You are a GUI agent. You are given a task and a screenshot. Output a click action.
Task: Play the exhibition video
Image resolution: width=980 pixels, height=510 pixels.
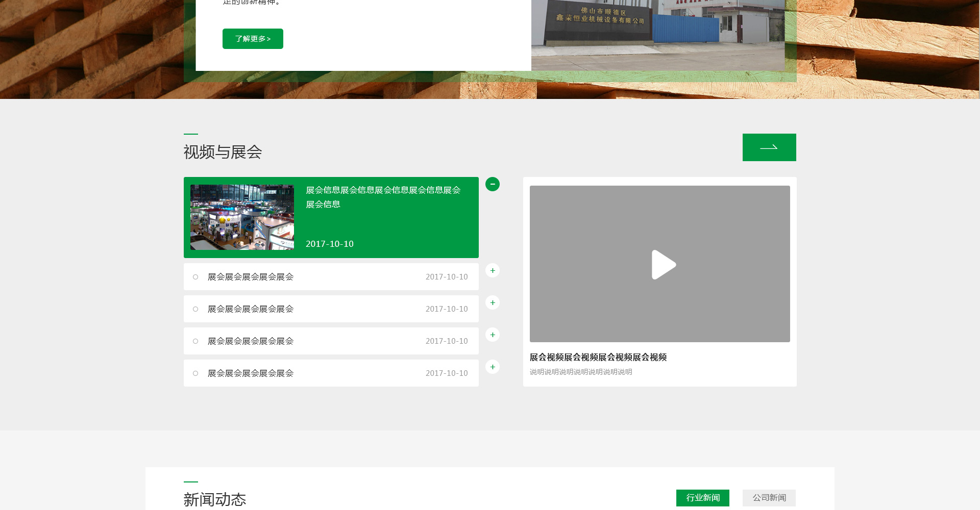tap(663, 264)
